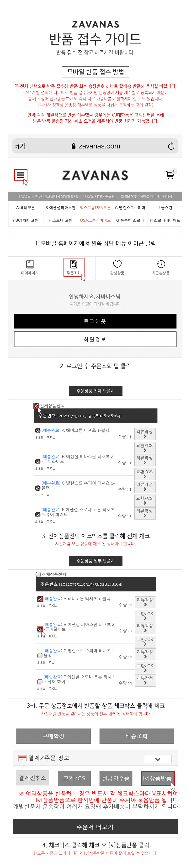Viewport: 191px width, 868px height.
Task: Open the 관심상품 heart icon
Action: pos(117,264)
